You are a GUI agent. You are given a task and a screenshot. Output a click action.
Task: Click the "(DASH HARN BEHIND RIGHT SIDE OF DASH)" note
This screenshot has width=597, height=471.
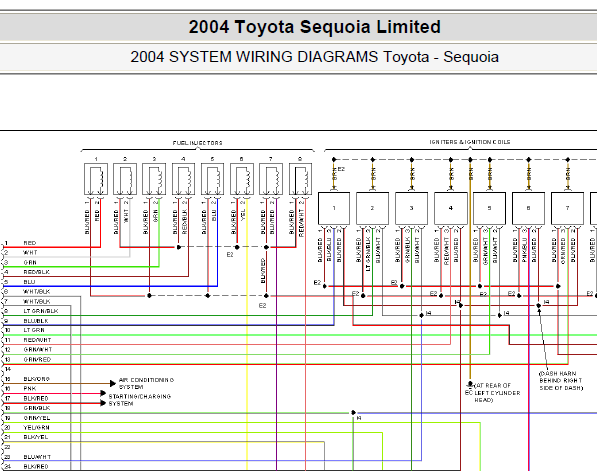561,381
